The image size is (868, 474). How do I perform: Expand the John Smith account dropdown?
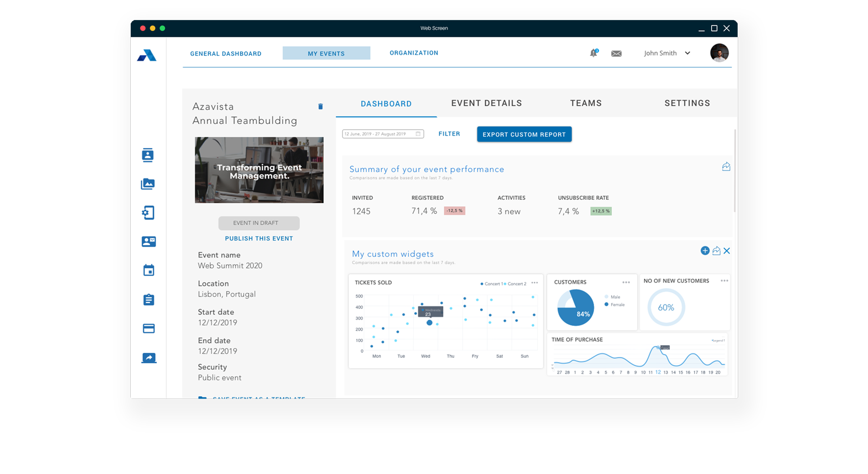click(x=687, y=53)
